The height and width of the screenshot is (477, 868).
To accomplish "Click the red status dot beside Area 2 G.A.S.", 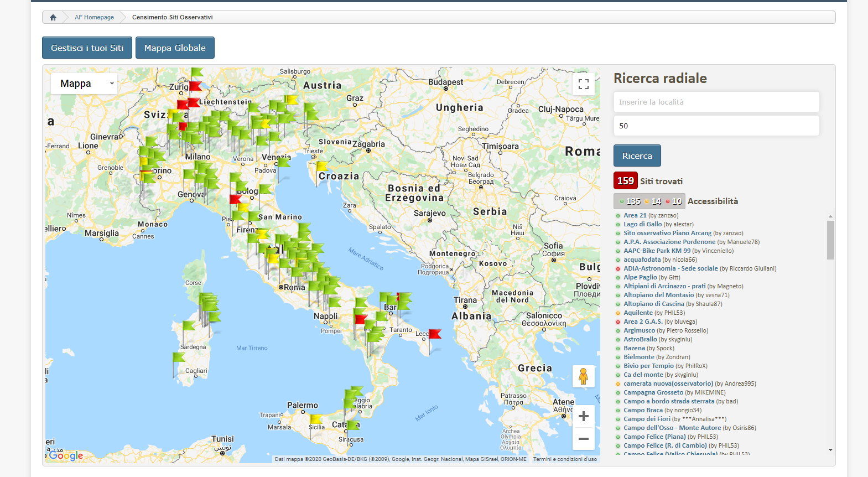I will [x=618, y=322].
